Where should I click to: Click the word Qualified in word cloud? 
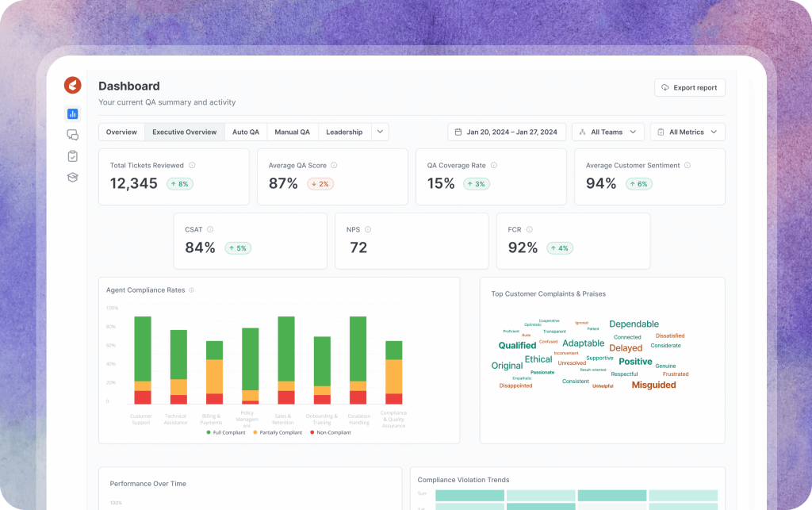point(517,345)
